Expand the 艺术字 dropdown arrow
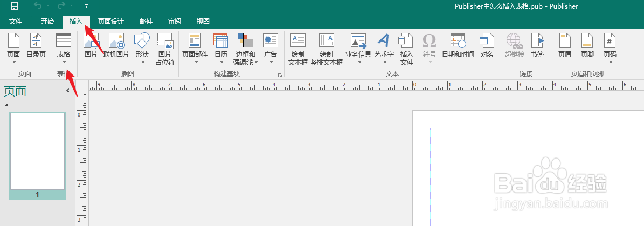Viewport: 644px width, 226px height. click(x=385, y=63)
